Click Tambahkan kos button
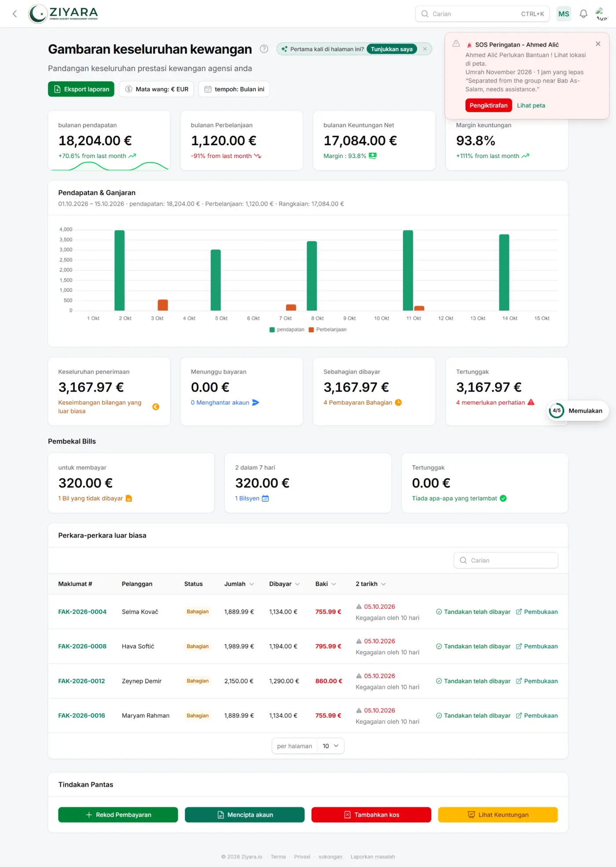Screen dimensions: 616x867 click(371, 815)
